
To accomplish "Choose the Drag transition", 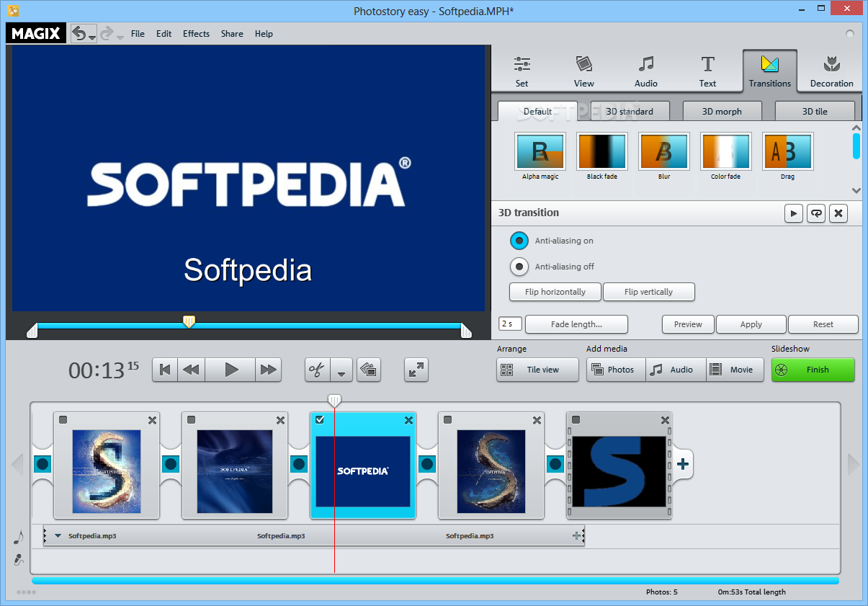I will tap(788, 156).
